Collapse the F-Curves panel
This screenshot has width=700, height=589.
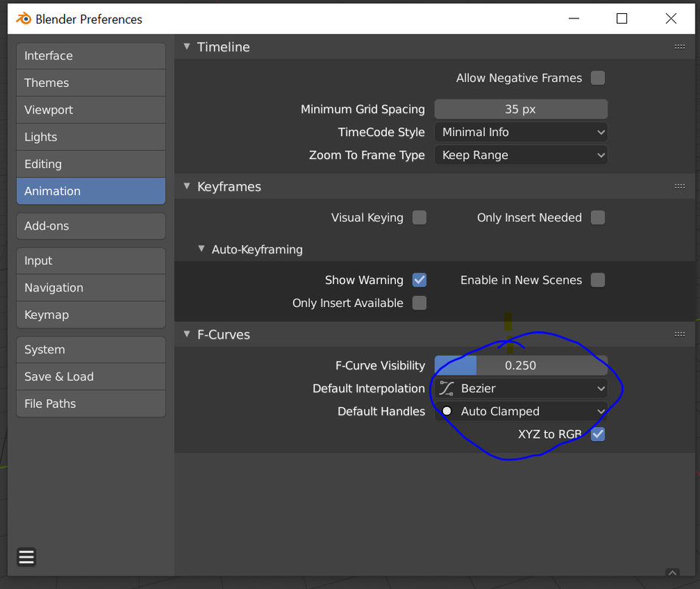coord(187,334)
